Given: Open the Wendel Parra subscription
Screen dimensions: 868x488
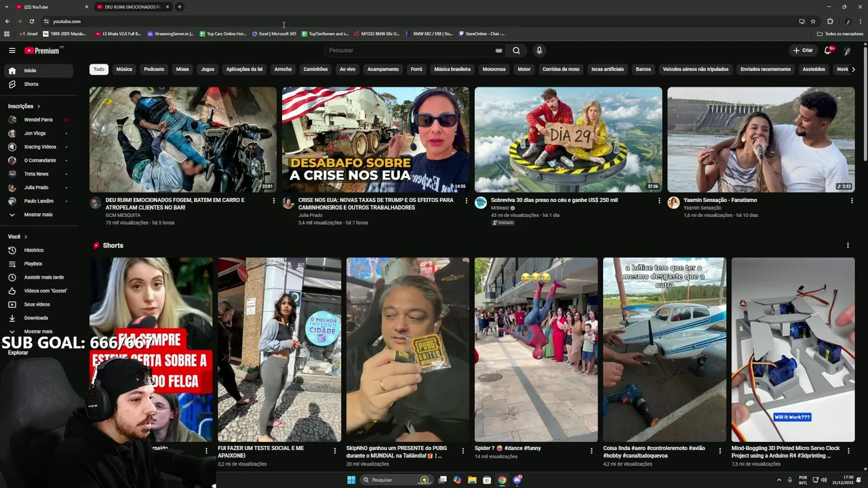Looking at the screenshot, I should pyautogui.click(x=38, y=120).
